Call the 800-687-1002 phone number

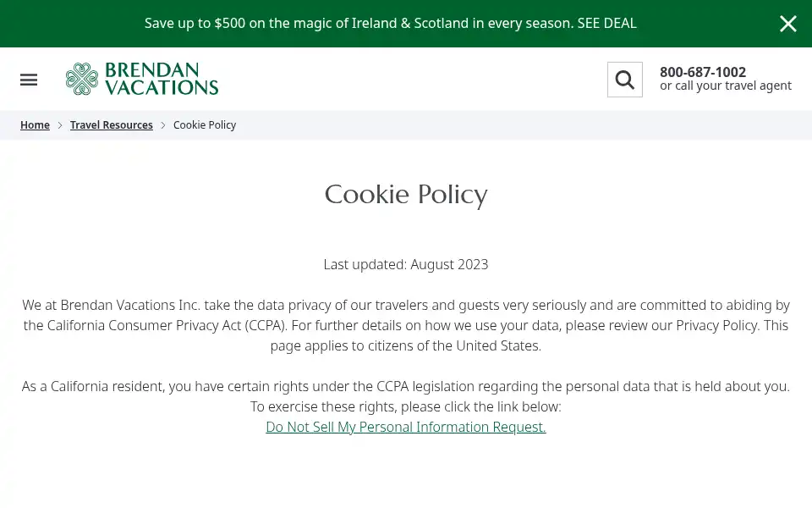[x=702, y=72]
